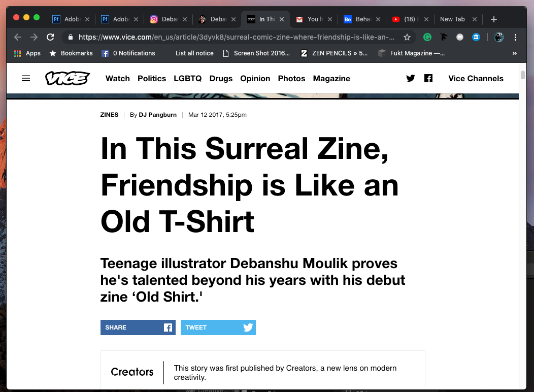
Task: Open the Grammarly extension icon
Action: pyautogui.click(x=427, y=37)
